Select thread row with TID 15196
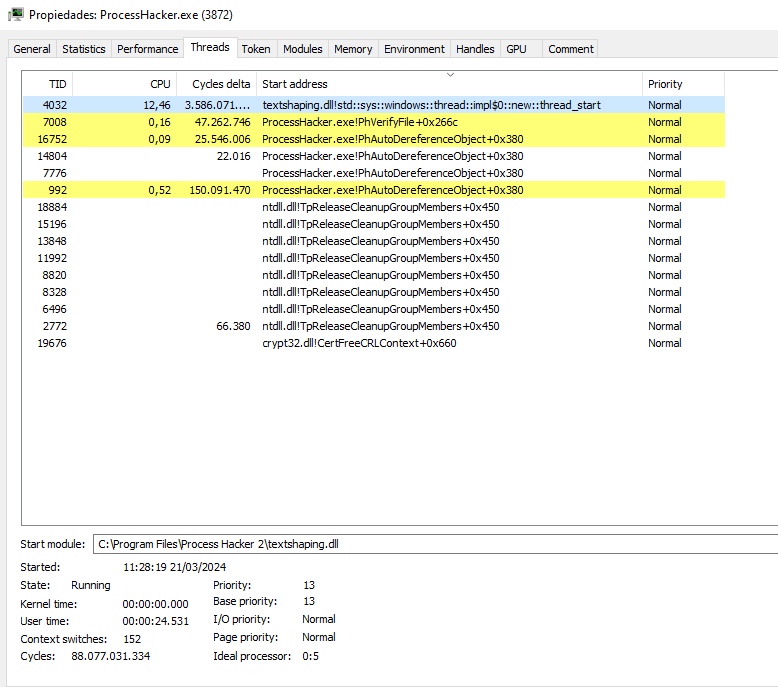The image size is (778, 687). 374,224
